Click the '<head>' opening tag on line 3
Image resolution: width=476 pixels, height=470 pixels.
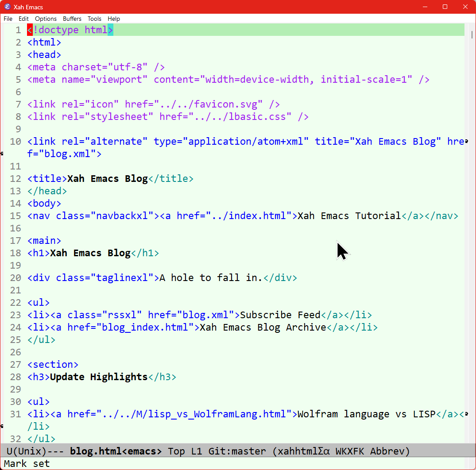pyautogui.click(x=44, y=54)
